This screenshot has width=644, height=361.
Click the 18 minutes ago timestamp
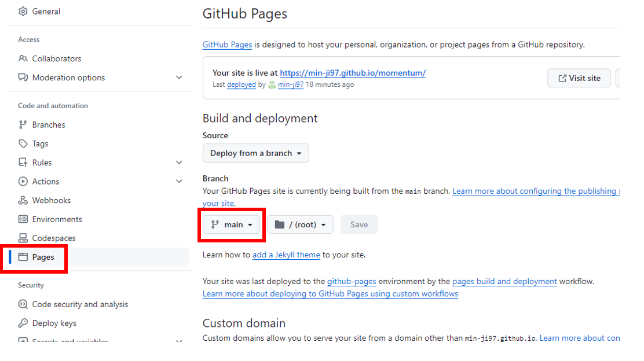pos(330,84)
